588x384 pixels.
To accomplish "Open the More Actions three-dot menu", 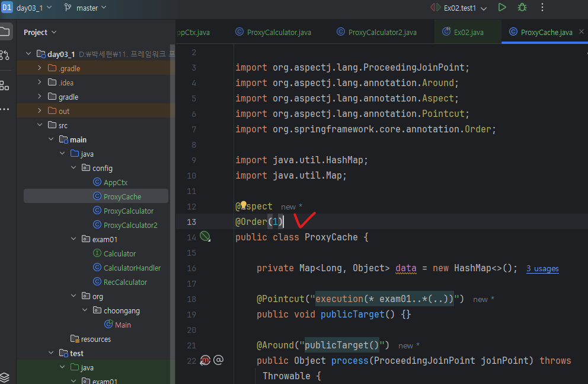I will 542,8.
